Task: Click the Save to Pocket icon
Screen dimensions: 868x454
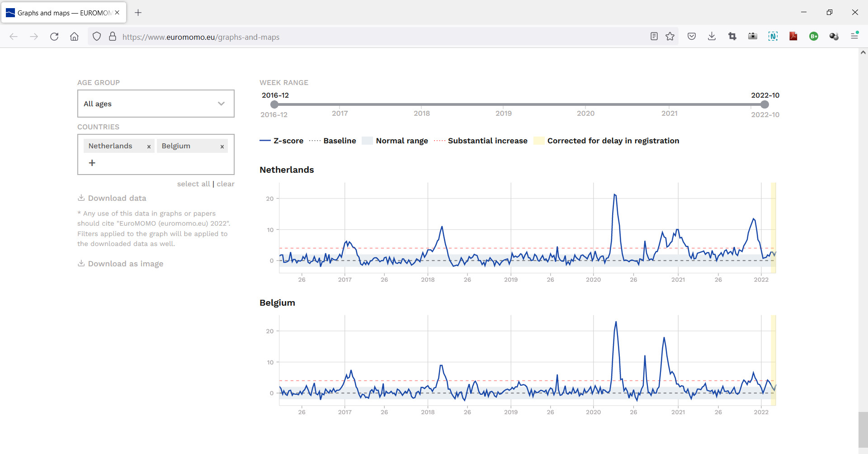Action: 691,37
